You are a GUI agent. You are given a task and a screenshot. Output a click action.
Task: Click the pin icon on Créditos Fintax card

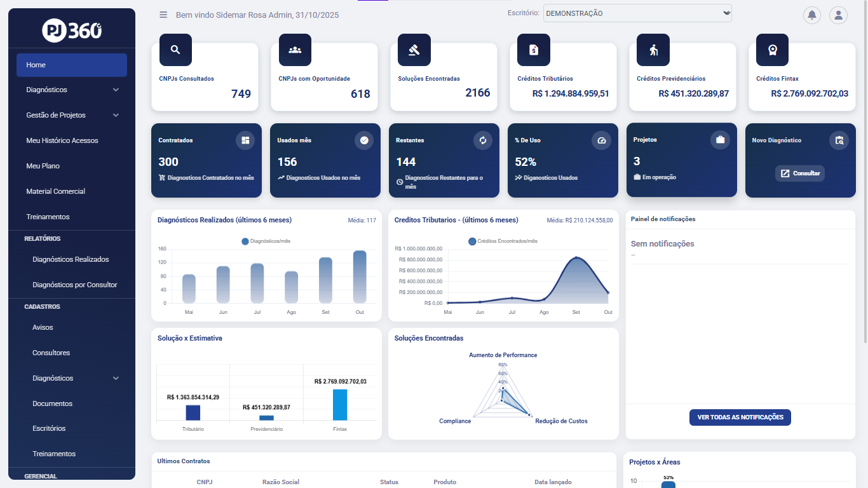point(772,50)
